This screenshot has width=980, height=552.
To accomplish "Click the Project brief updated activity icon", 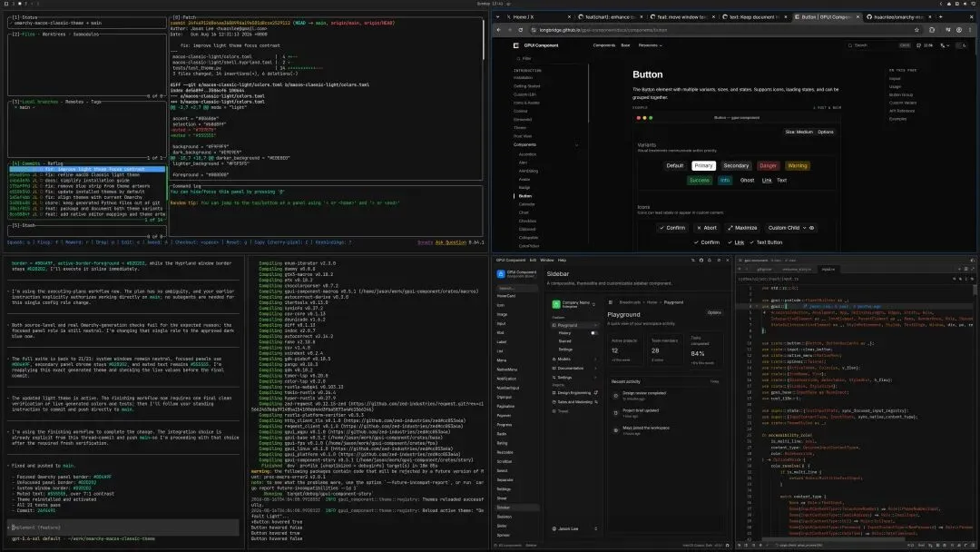I will click(x=615, y=413).
